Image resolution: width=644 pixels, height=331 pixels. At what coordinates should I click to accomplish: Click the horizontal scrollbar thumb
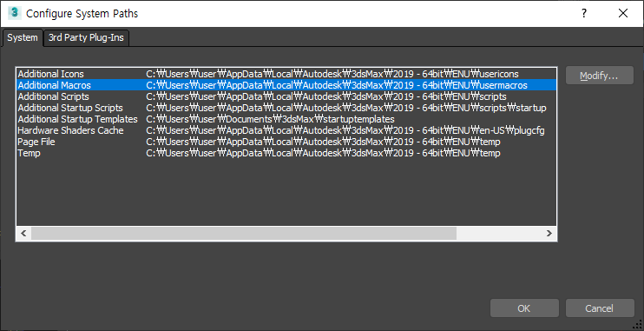[244, 233]
